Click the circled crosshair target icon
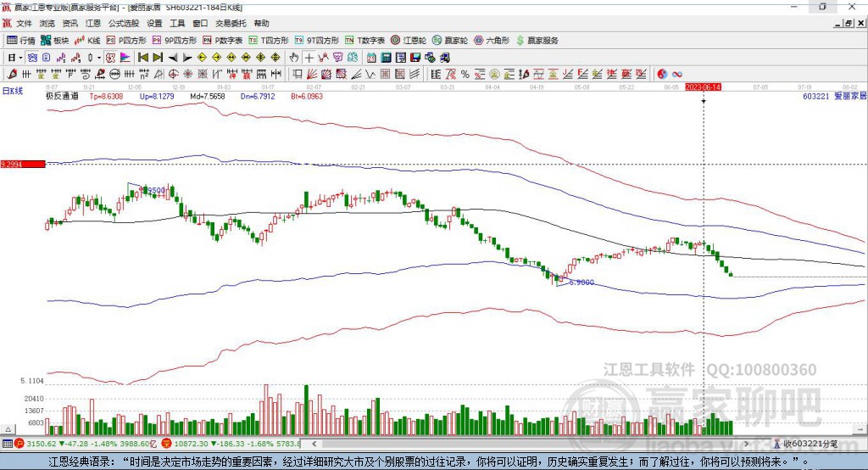868x470 pixels. click(x=173, y=75)
